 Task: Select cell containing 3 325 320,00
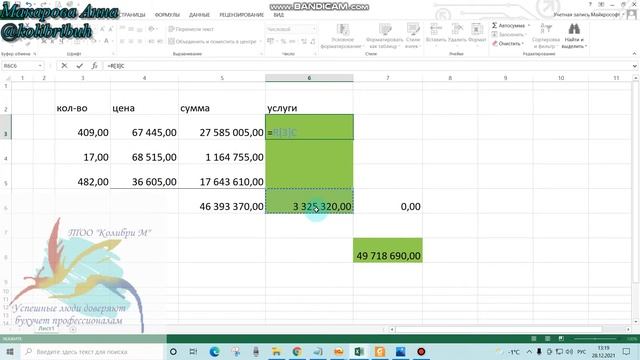[309, 201]
